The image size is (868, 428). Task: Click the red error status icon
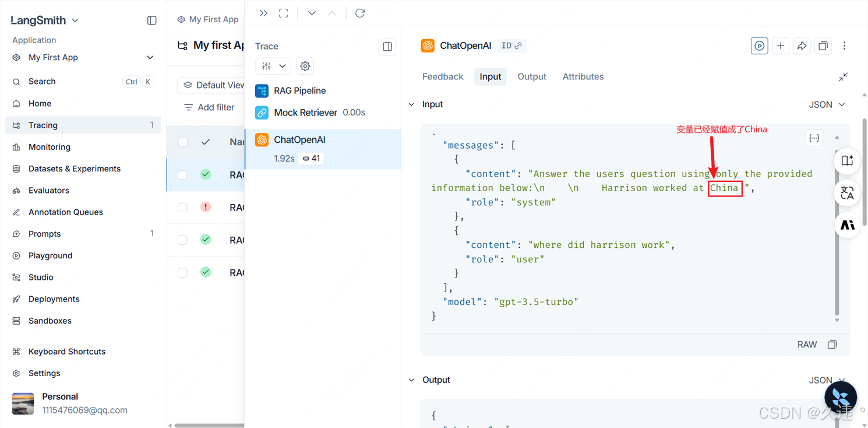[x=206, y=207]
